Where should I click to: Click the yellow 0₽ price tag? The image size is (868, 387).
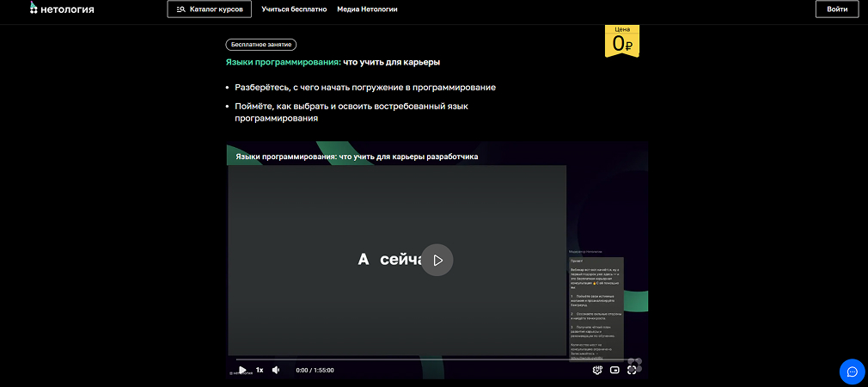point(622,41)
